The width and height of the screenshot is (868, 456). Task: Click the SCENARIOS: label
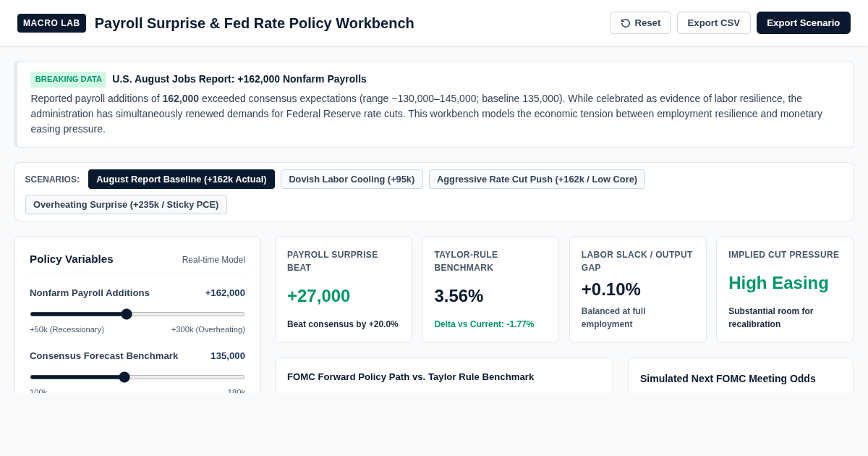point(52,180)
